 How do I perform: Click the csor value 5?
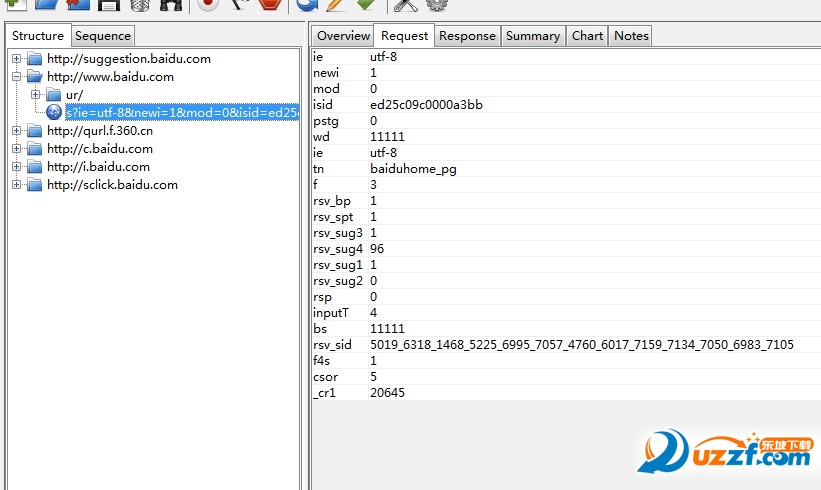[x=373, y=377]
